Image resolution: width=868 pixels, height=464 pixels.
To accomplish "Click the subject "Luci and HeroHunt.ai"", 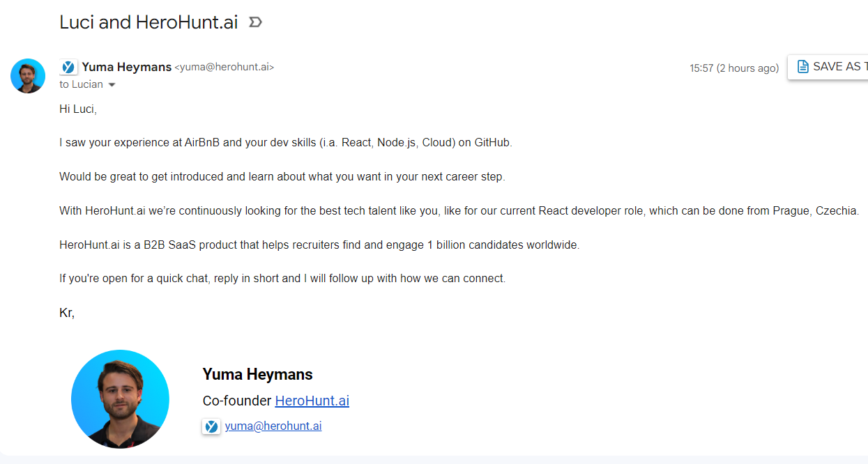I will [149, 22].
